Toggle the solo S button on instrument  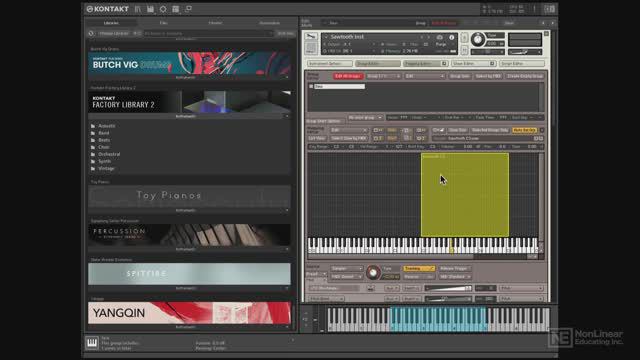464,38
